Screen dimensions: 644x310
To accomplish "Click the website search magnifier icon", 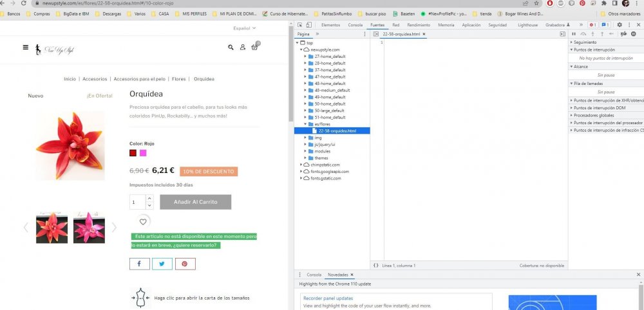I will [x=231, y=47].
